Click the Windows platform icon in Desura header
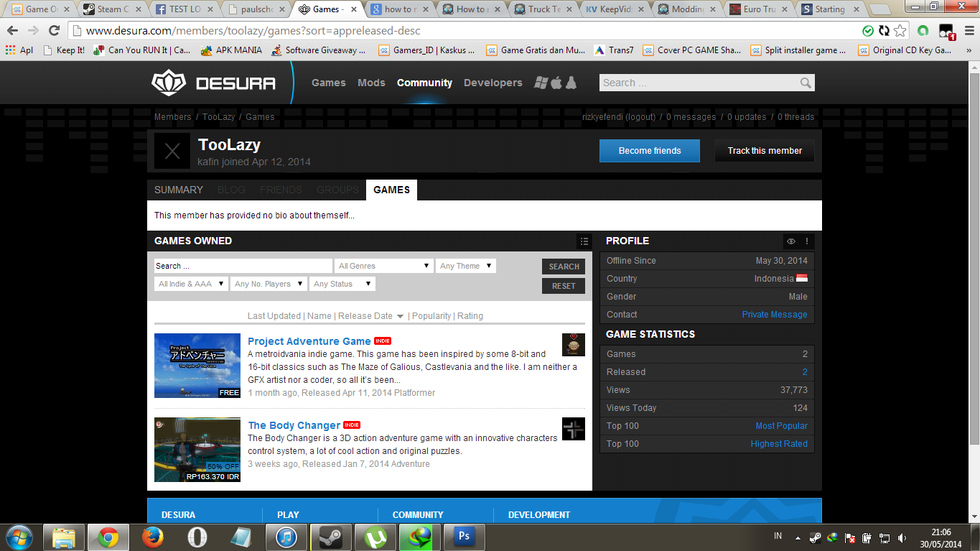 click(x=541, y=83)
